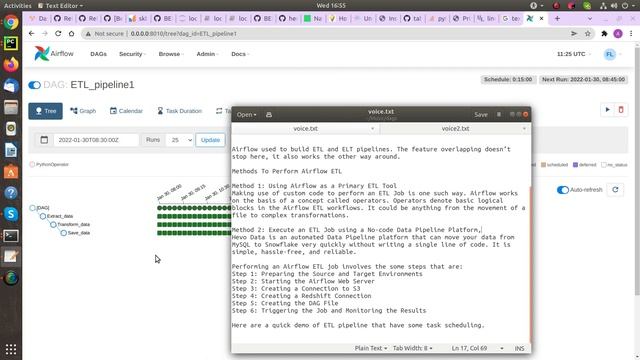Open the Runs count dropdown
640x360 pixels.
click(x=180, y=140)
